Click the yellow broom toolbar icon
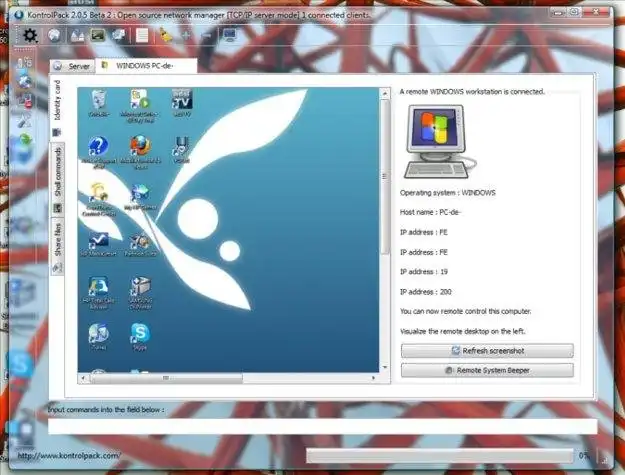 coord(166,35)
